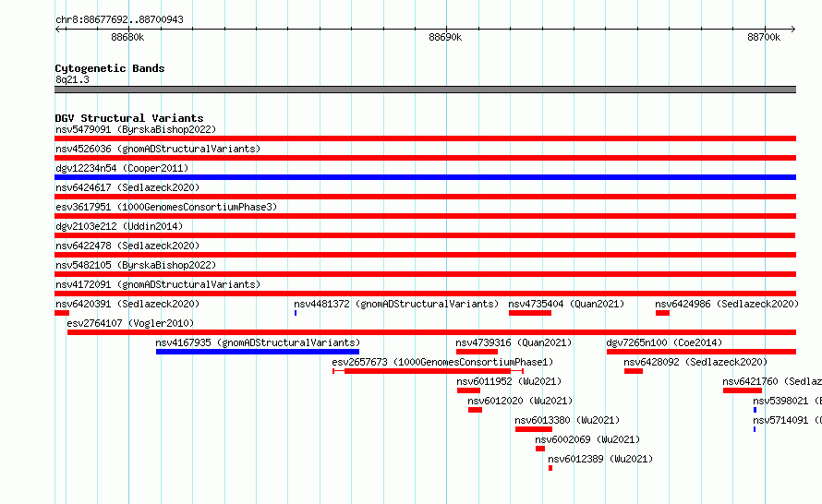Click the nsv5479091 (ByrskaBishop2022) red bar

pyautogui.click(x=425, y=138)
